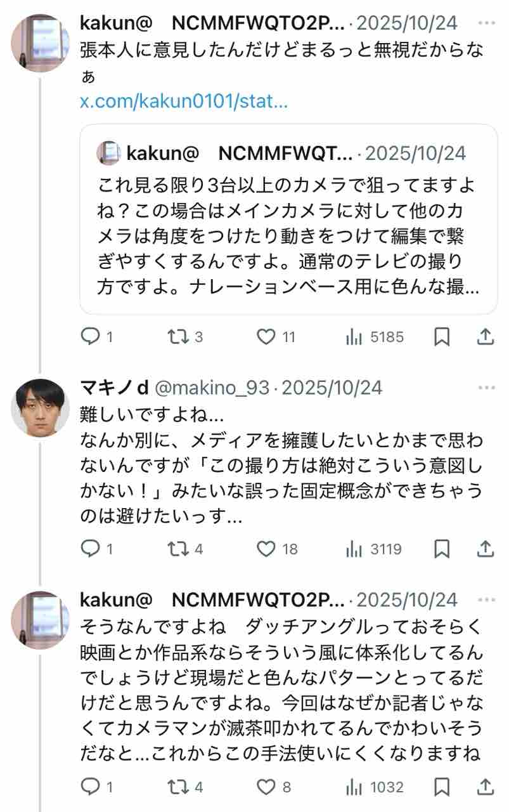Bookmark マキノd's tweet
The width and height of the screenshot is (509, 812).
point(442,549)
